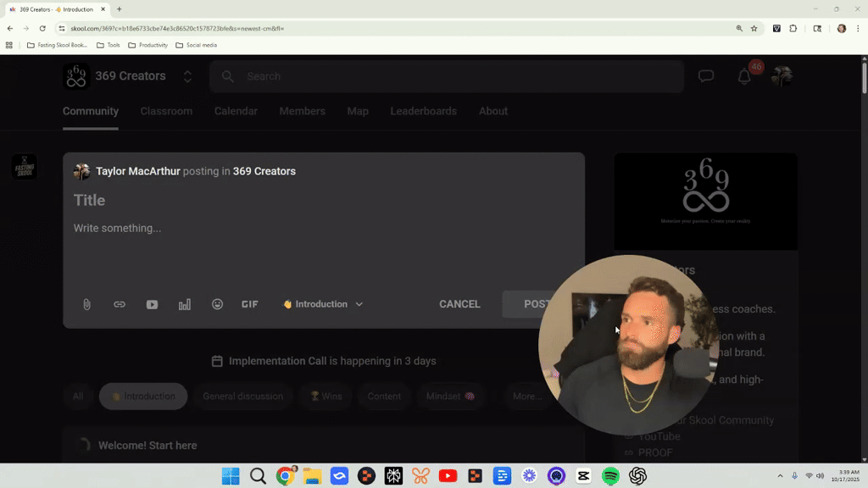The width and height of the screenshot is (868, 488).
Task: Open the Windows Start menu
Action: pyautogui.click(x=231, y=476)
